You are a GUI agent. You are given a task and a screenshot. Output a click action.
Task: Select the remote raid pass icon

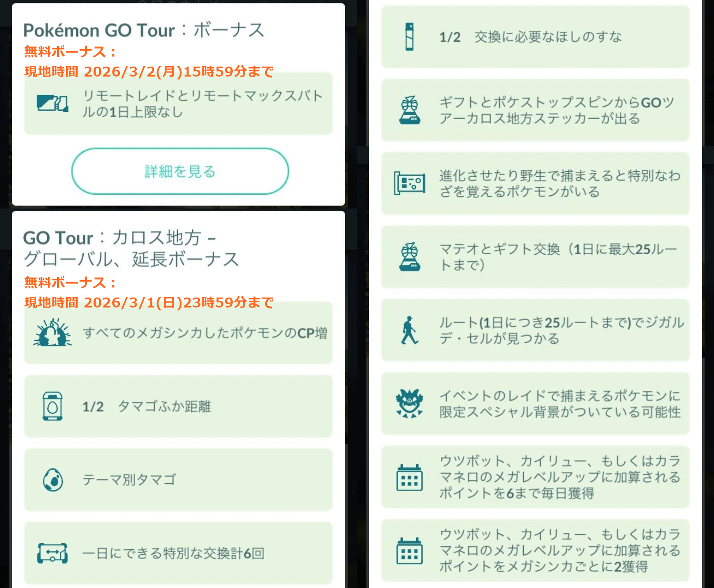(x=52, y=103)
